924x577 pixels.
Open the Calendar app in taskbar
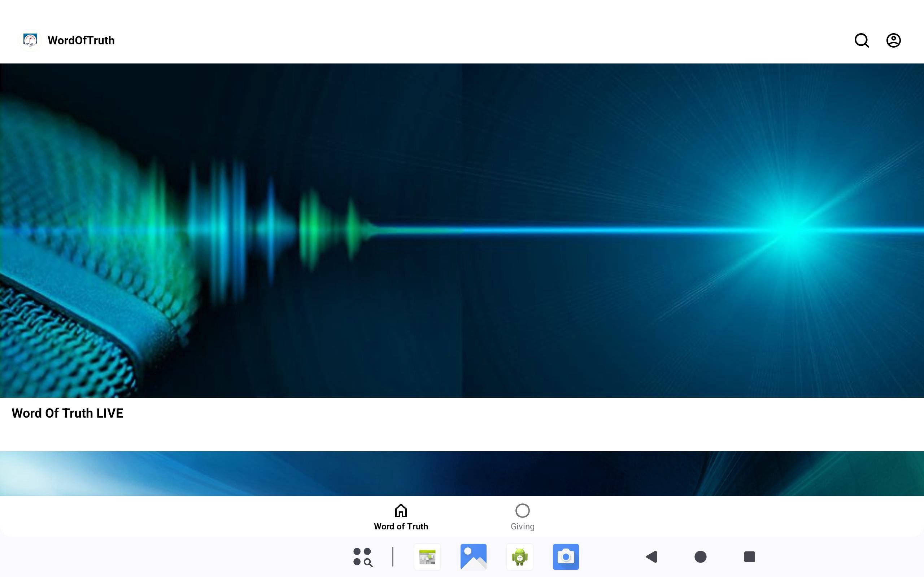[427, 557]
